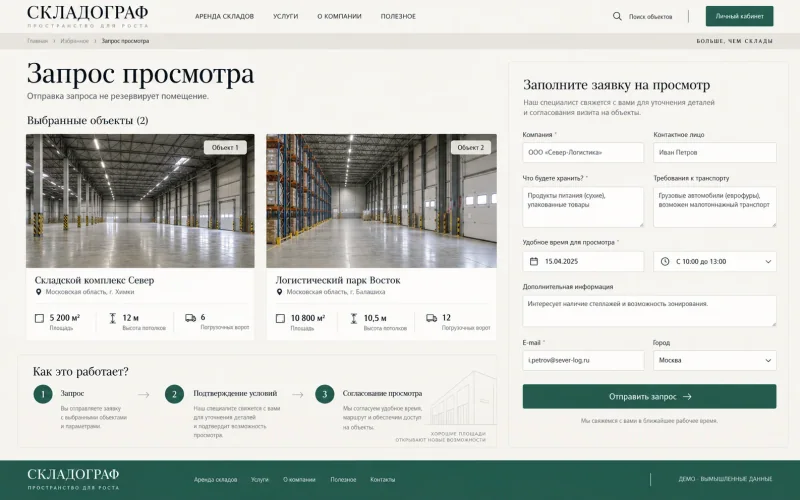This screenshot has height=500, width=800.
Task: Click footer link Полезное
Action: [343, 480]
